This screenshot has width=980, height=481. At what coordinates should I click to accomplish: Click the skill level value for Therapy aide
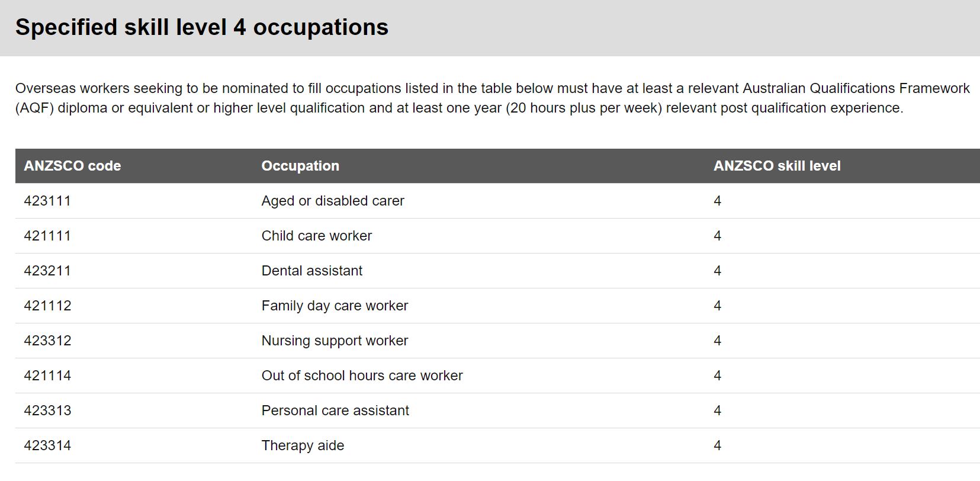click(717, 445)
